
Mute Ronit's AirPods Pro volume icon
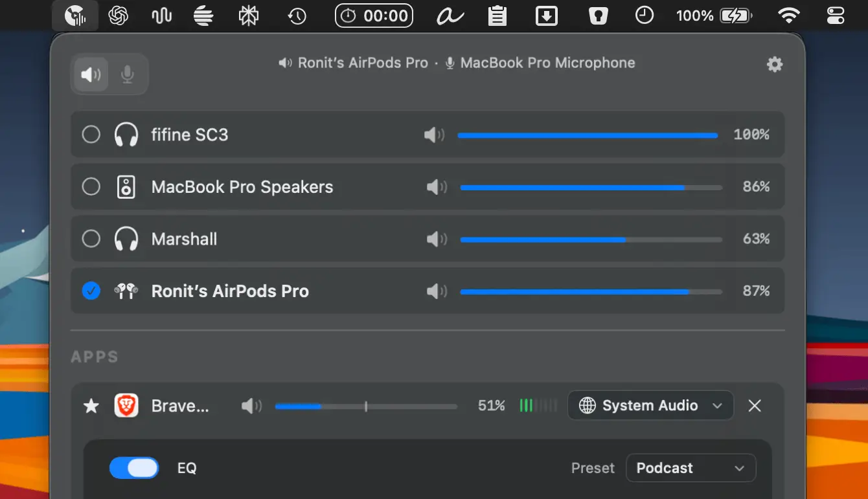coord(437,291)
